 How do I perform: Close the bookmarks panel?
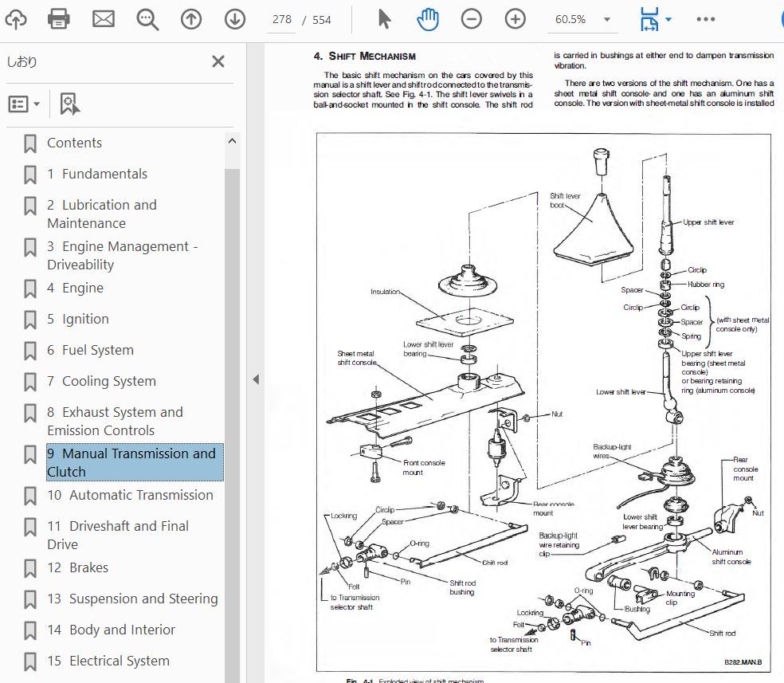[x=218, y=61]
